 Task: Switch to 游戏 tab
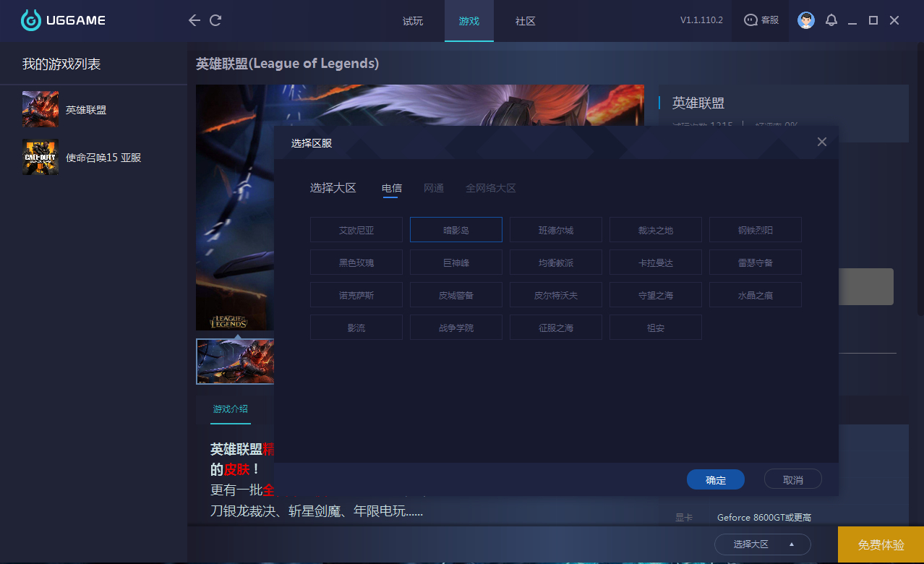click(469, 21)
